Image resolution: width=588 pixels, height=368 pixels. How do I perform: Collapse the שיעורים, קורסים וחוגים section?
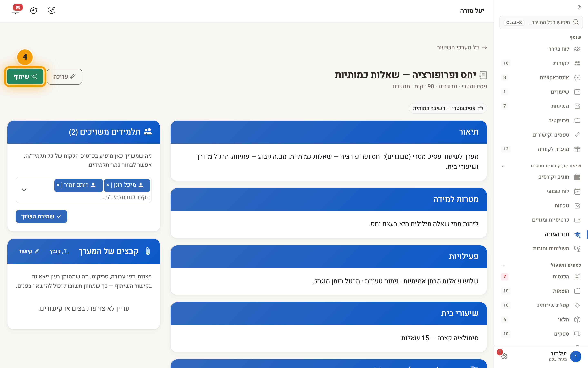(503, 166)
